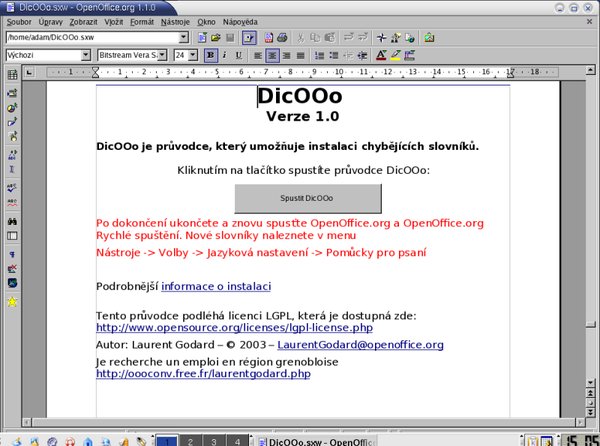Click the /home/adam/DicOOo.sxw path field
This screenshot has width=600, height=446.
click(x=93, y=37)
